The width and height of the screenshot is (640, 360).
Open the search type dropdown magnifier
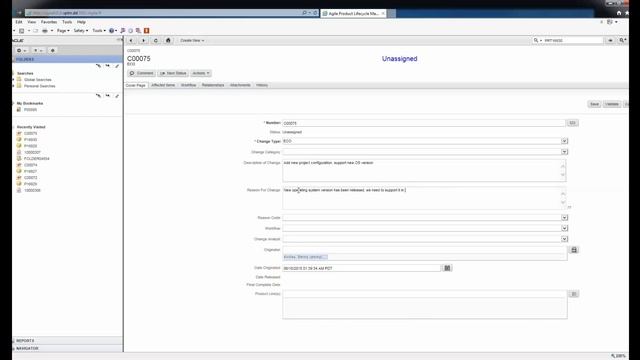pos(537,40)
